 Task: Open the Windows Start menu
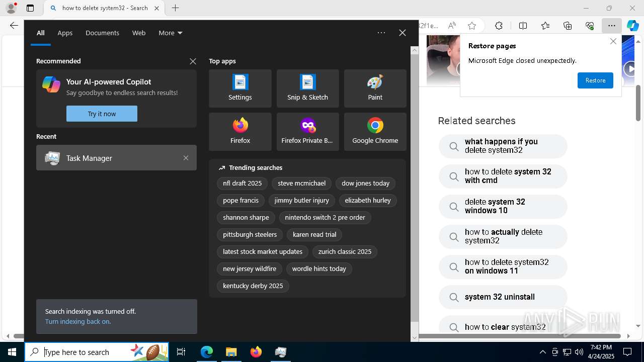coord(12,352)
